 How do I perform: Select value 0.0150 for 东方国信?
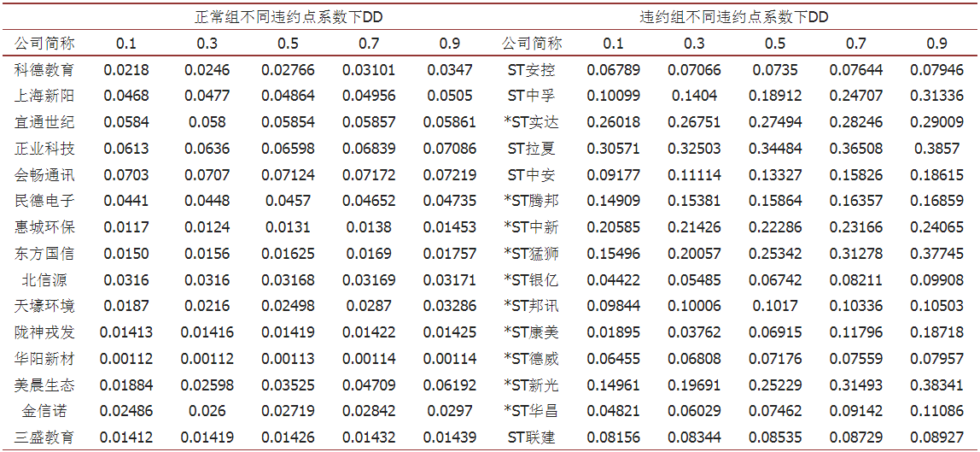coord(126,254)
